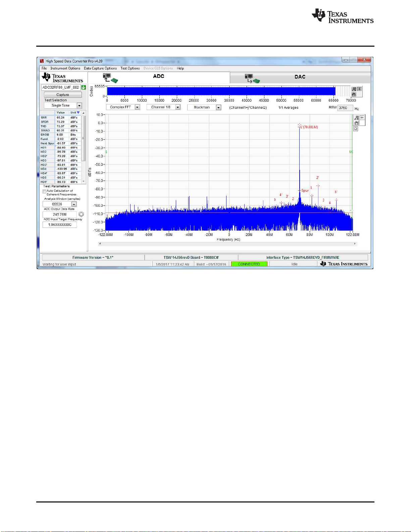Select the crosshair cursor tool on FFT plot
411x532 pixels.
(362, 117)
